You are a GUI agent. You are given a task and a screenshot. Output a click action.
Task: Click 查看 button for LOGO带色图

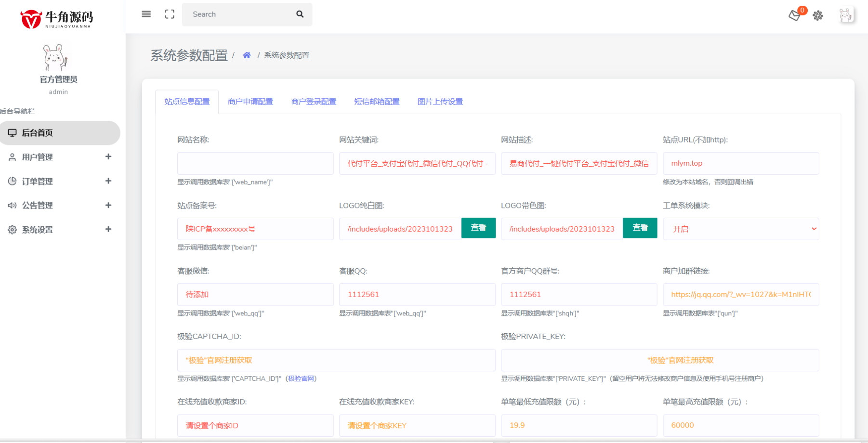coord(640,228)
